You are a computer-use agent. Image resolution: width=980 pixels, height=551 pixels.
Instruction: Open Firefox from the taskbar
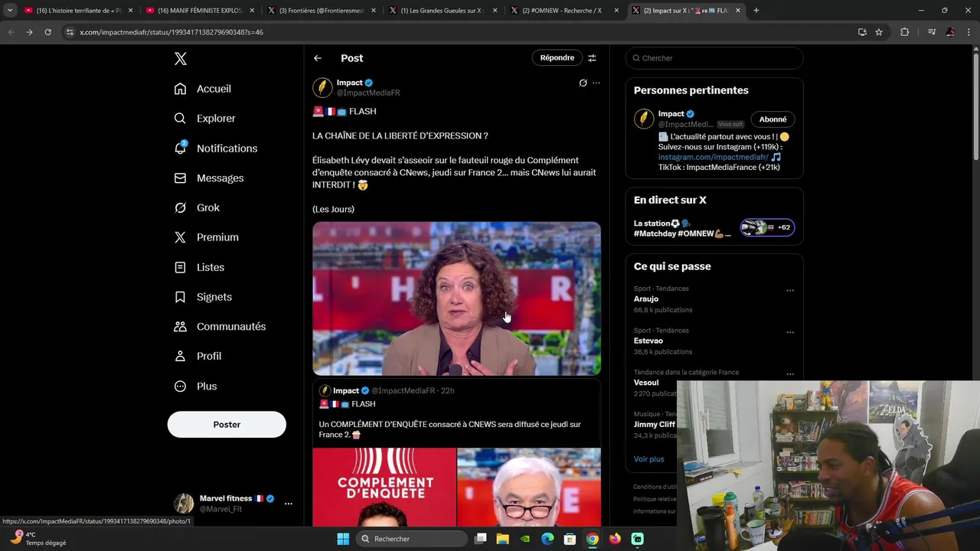(x=615, y=539)
